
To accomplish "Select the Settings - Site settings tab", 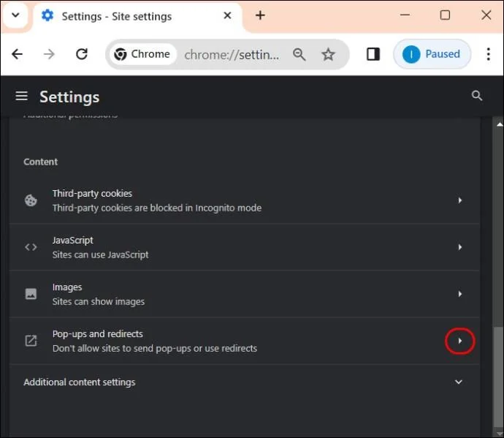I will (x=138, y=16).
